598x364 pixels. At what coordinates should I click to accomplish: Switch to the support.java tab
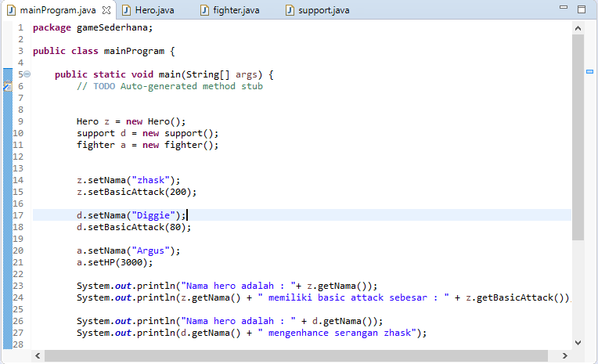[x=317, y=10]
